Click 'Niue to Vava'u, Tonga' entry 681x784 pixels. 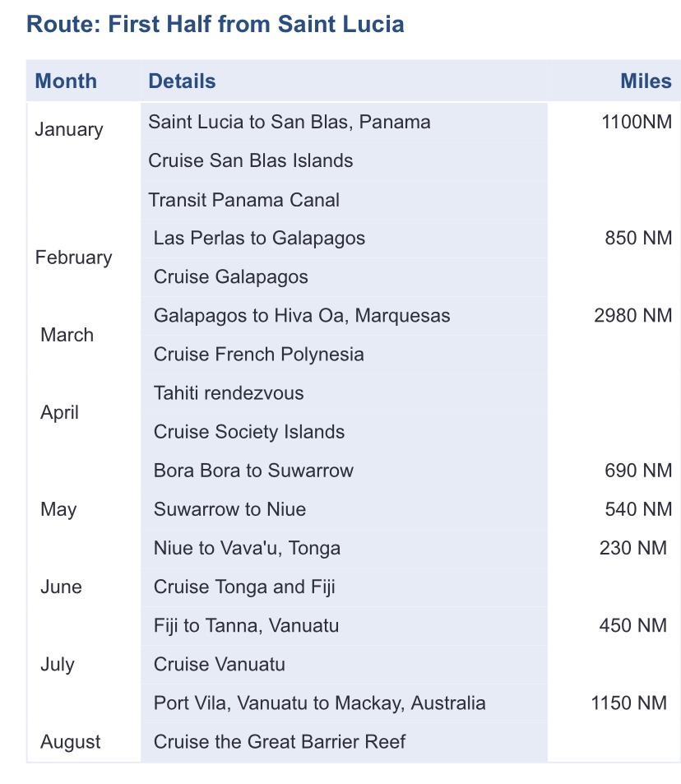tap(247, 548)
